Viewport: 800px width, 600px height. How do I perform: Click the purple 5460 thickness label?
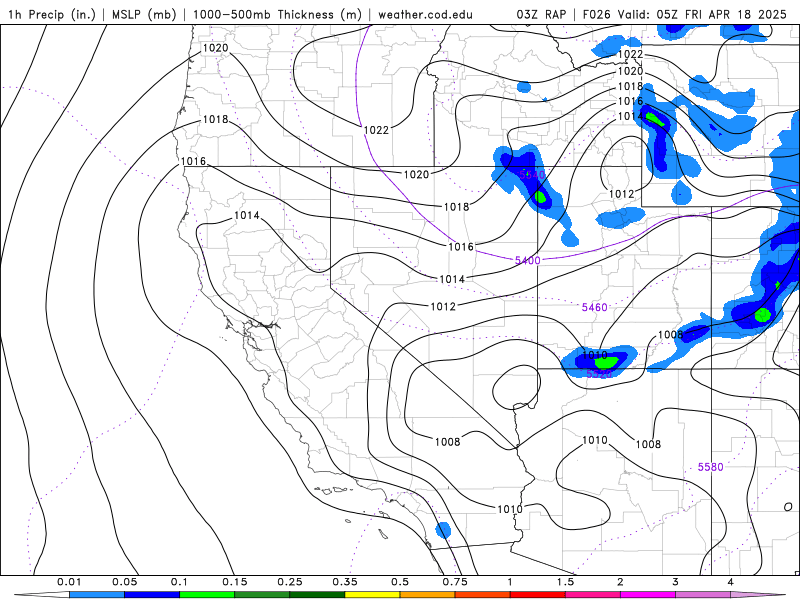[x=595, y=307]
